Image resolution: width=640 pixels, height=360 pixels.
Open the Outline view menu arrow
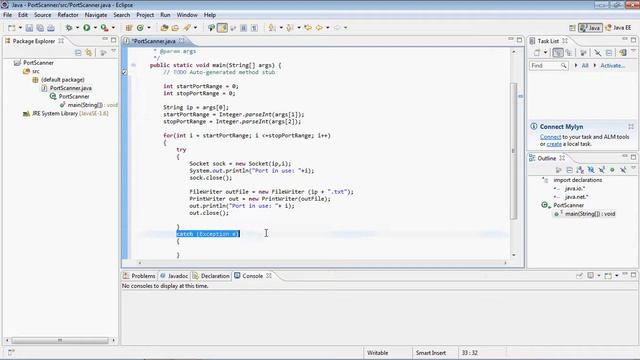(x=633, y=169)
